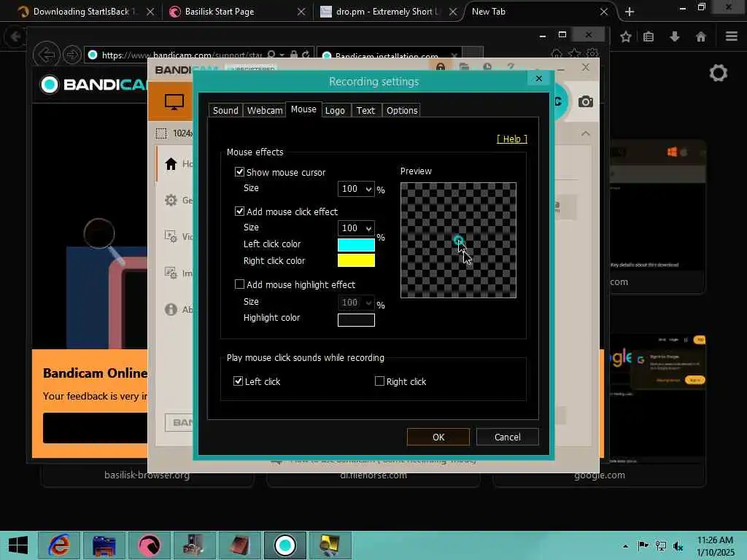The width and height of the screenshot is (747, 560).
Task: Click forward arrow in inner browser window
Action: [x=72, y=55]
